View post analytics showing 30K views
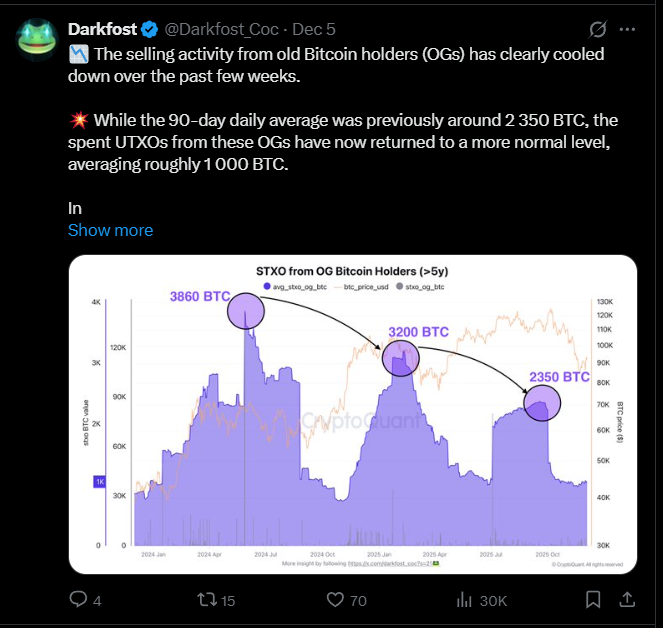 pos(463,600)
